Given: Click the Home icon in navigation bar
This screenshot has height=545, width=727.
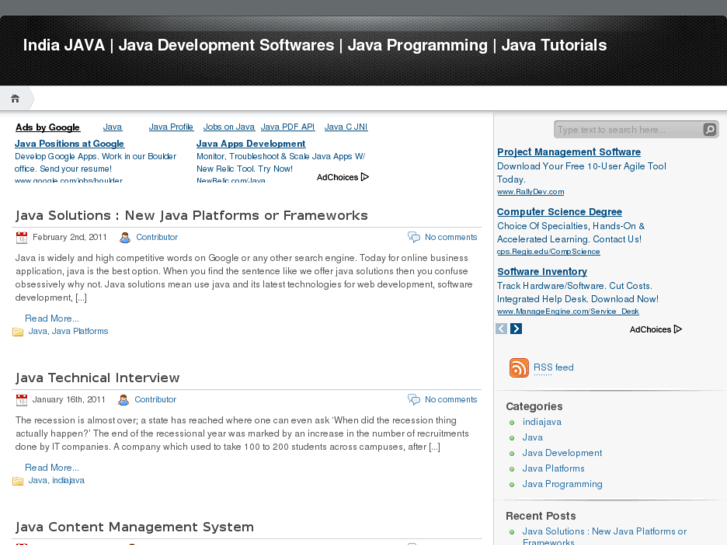Looking at the screenshot, I should tap(15, 98).
